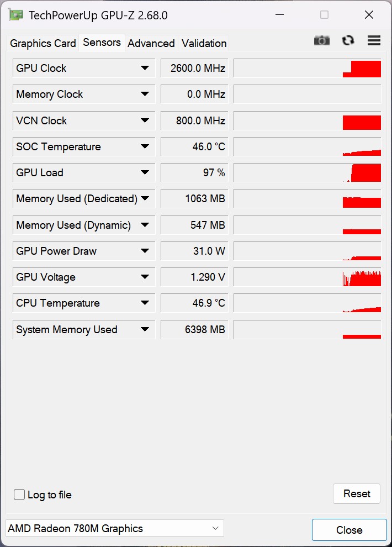Screen dimensions: 392x547
Task: Click the GPU-Z title bar app icon
Action: tap(15, 15)
